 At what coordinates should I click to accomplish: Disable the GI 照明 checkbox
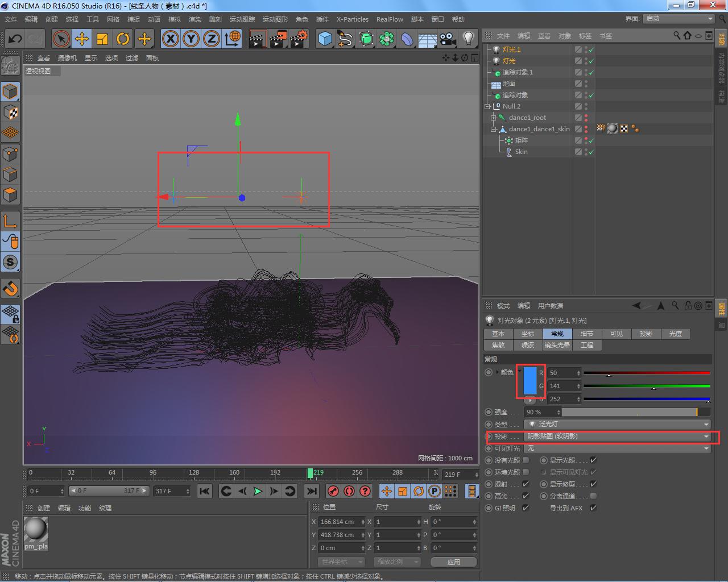pyautogui.click(x=526, y=508)
